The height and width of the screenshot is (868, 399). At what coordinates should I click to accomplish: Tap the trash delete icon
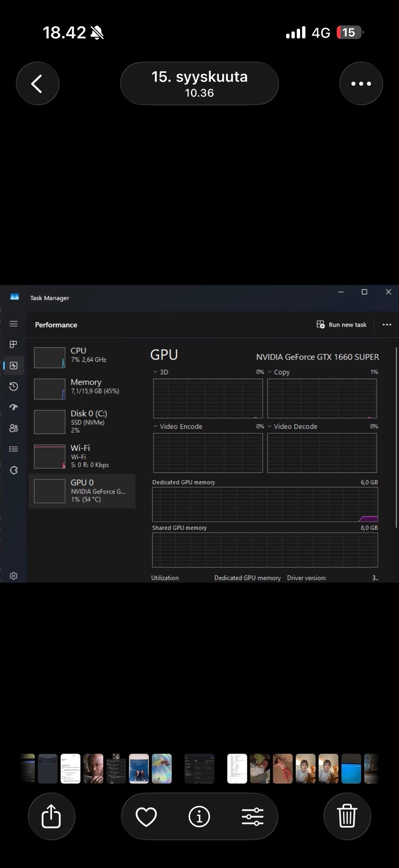pyautogui.click(x=347, y=816)
